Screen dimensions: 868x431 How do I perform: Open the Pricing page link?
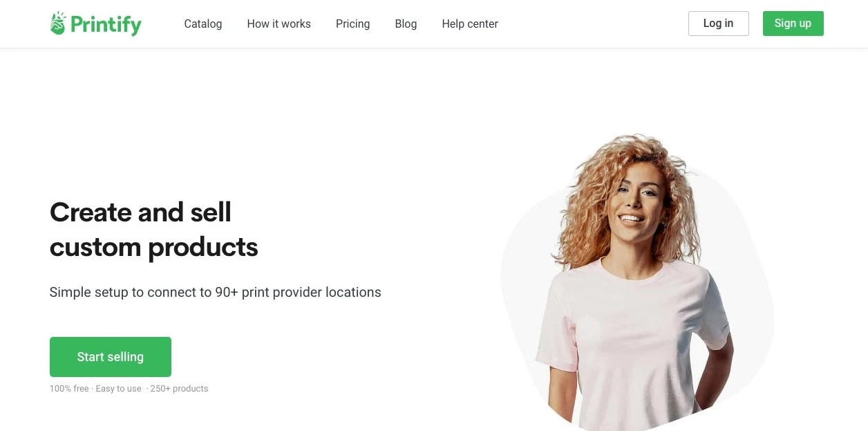point(352,24)
